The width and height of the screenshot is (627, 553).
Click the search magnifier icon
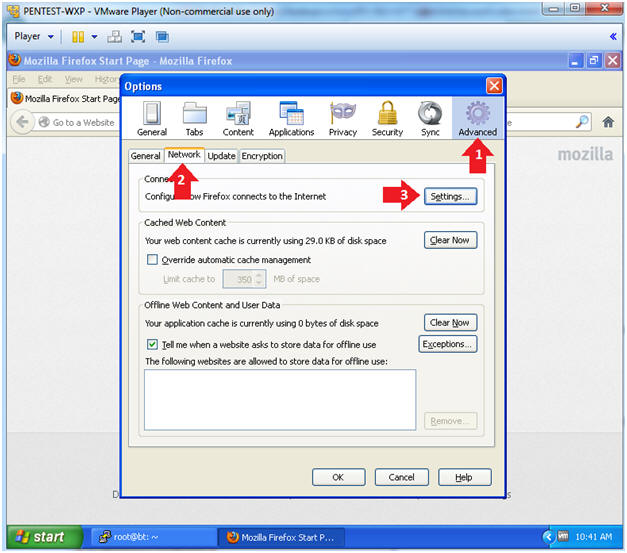point(583,122)
